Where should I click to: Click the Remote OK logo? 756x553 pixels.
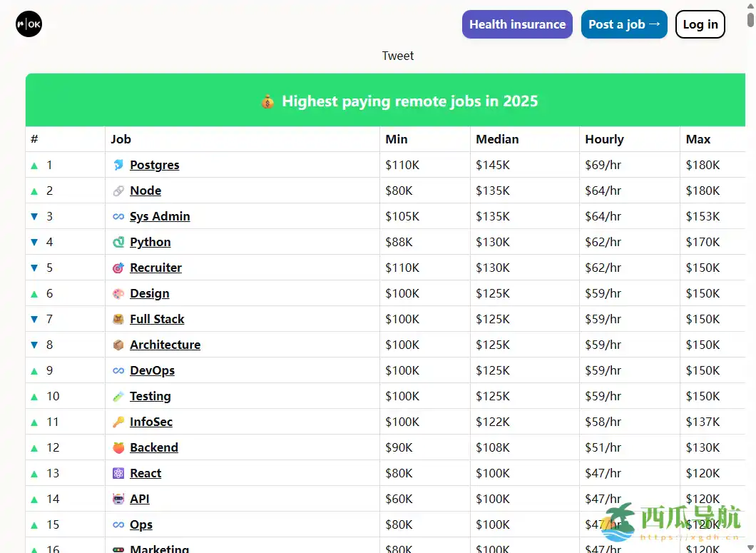29,24
